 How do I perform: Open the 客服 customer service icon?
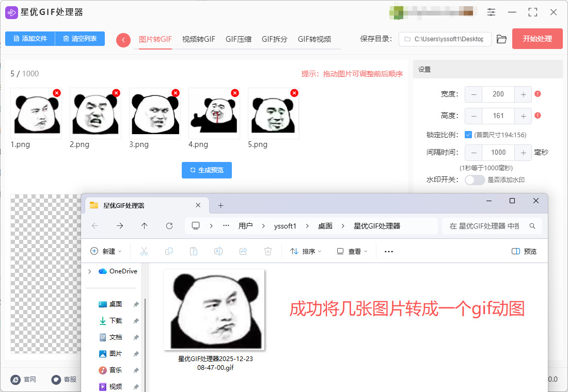[x=56, y=379]
